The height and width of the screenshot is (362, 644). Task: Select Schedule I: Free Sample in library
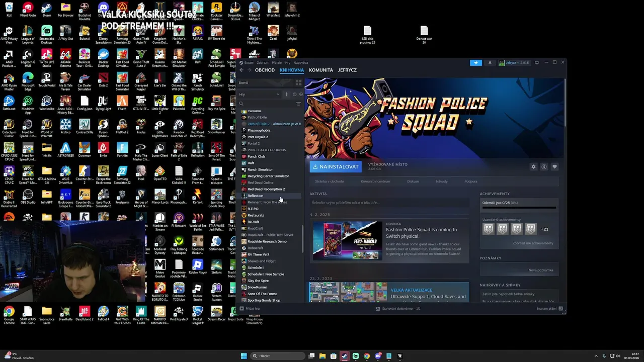pyautogui.click(x=266, y=274)
